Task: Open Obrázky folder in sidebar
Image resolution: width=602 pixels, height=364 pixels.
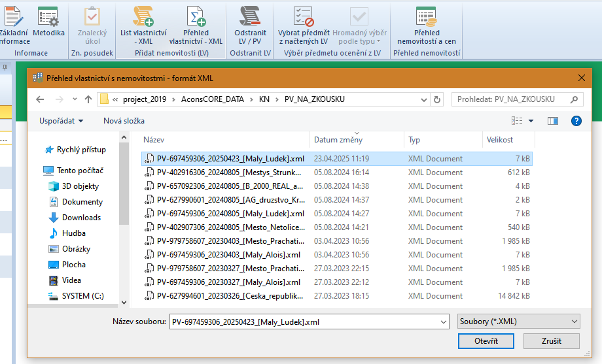Action: click(x=69, y=249)
